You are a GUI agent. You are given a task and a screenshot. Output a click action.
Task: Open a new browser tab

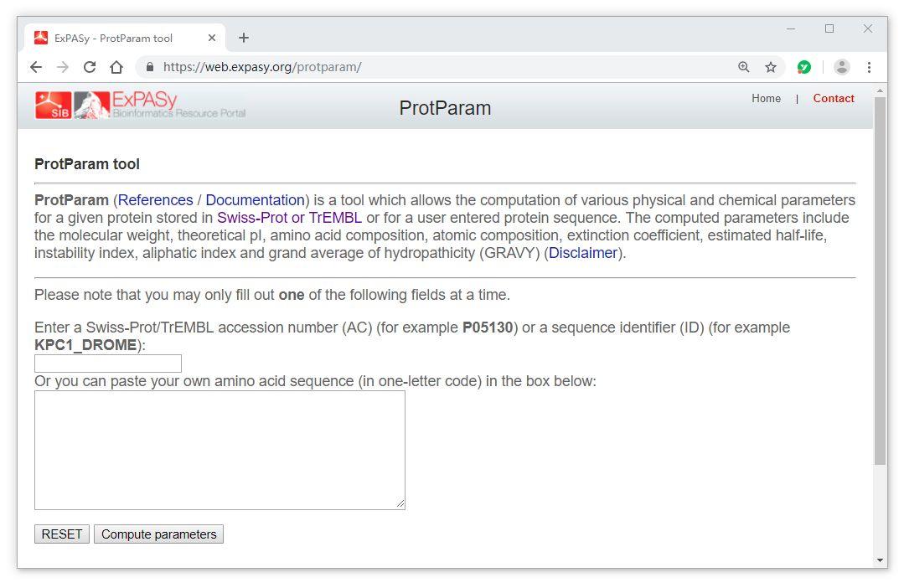click(x=244, y=38)
